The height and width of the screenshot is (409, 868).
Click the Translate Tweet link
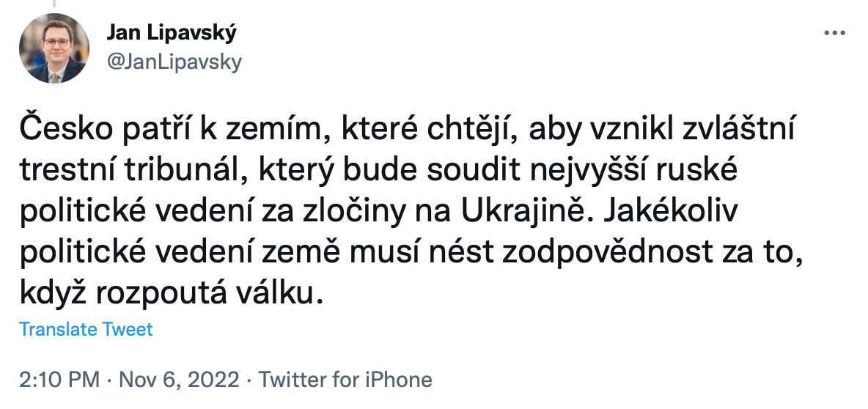click(86, 329)
